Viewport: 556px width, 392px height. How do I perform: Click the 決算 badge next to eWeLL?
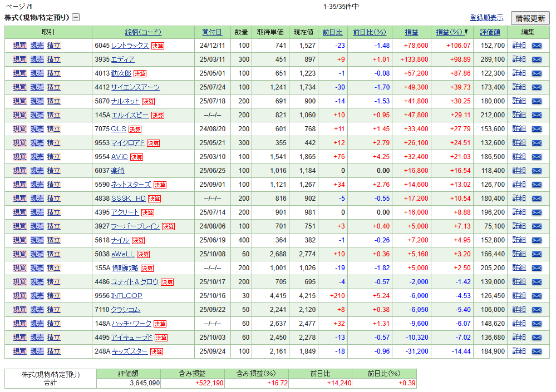pos(143,254)
